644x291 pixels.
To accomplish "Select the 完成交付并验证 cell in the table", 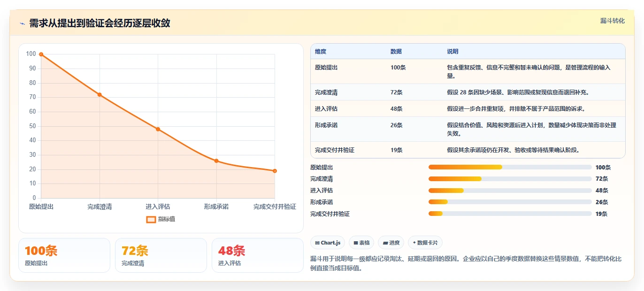I will point(335,150).
